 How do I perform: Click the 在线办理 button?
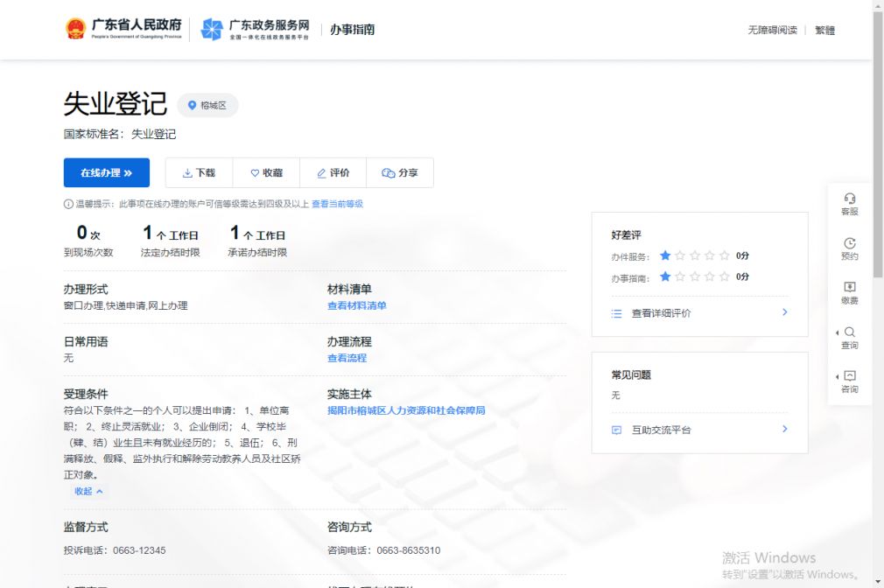pyautogui.click(x=106, y=173)
